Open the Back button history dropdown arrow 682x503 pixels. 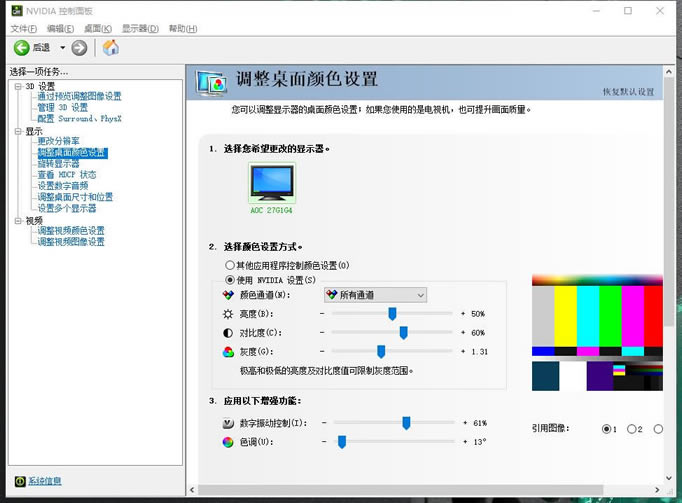click(62, 48)
